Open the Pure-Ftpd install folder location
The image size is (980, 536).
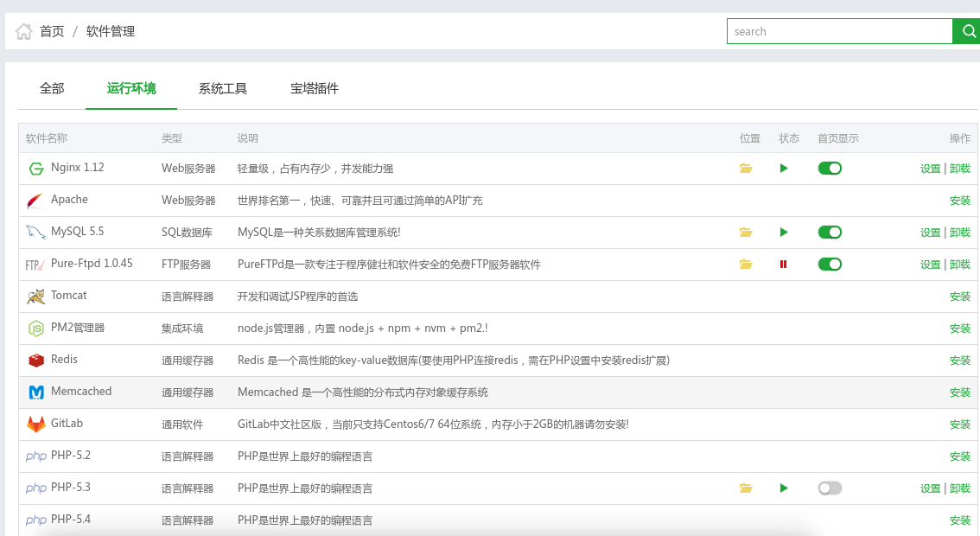746,264
